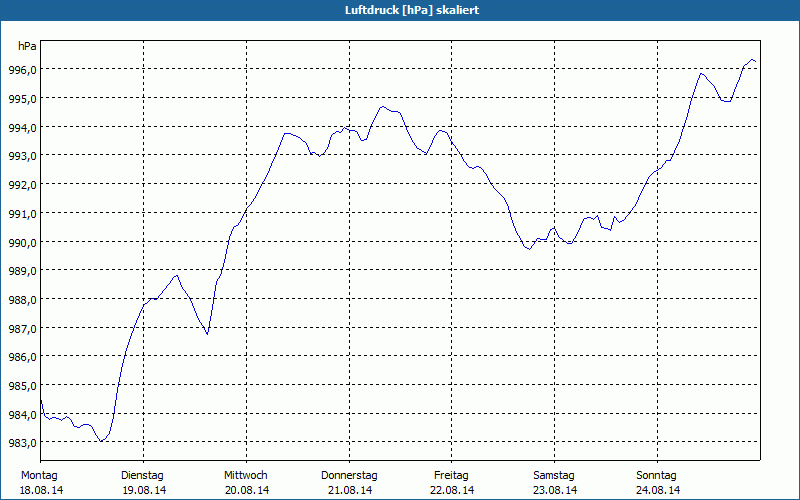Click the date 23.08.14
Screen dimensions: 800x500
[x=555, y=491]
